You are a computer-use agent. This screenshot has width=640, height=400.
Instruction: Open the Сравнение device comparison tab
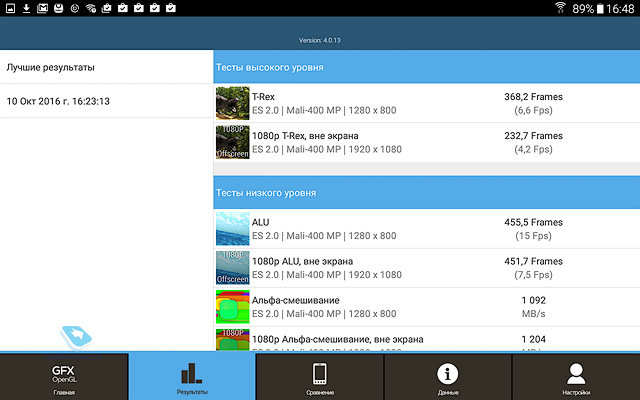319,377
